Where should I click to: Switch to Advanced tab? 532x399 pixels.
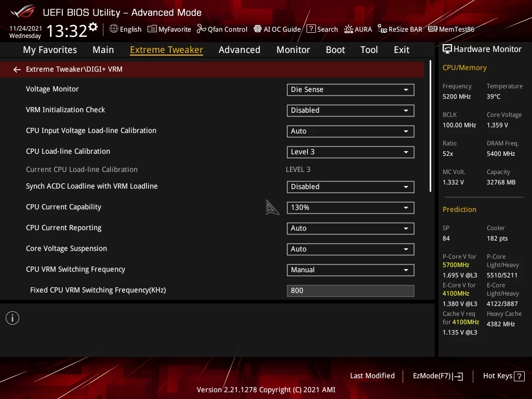click(x=239, y=49)
